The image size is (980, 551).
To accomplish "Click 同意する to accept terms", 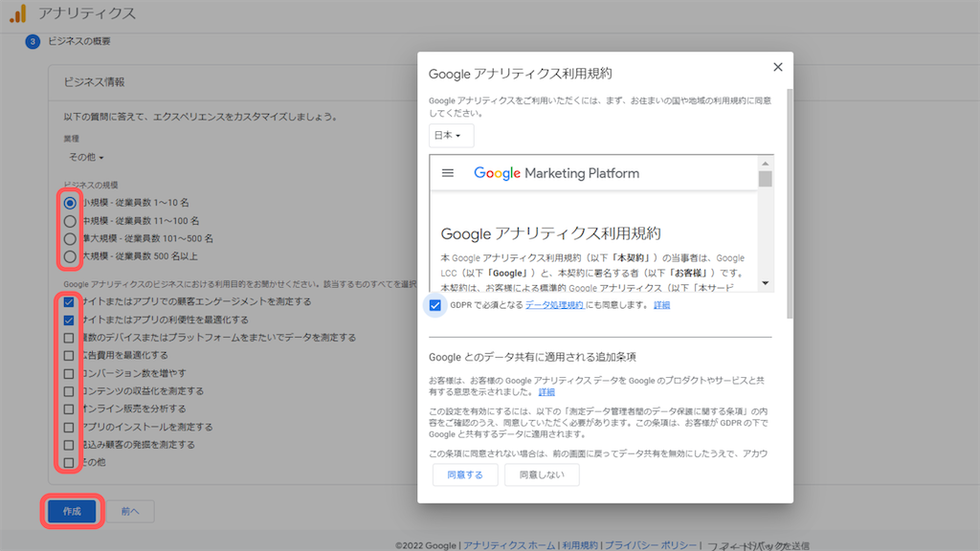I will (x=465, y=474).
